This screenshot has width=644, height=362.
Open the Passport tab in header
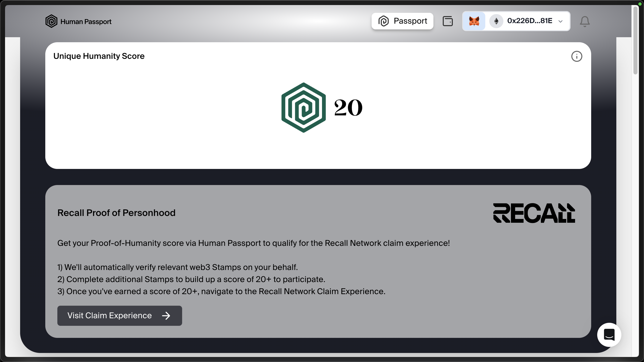(402, 21)
